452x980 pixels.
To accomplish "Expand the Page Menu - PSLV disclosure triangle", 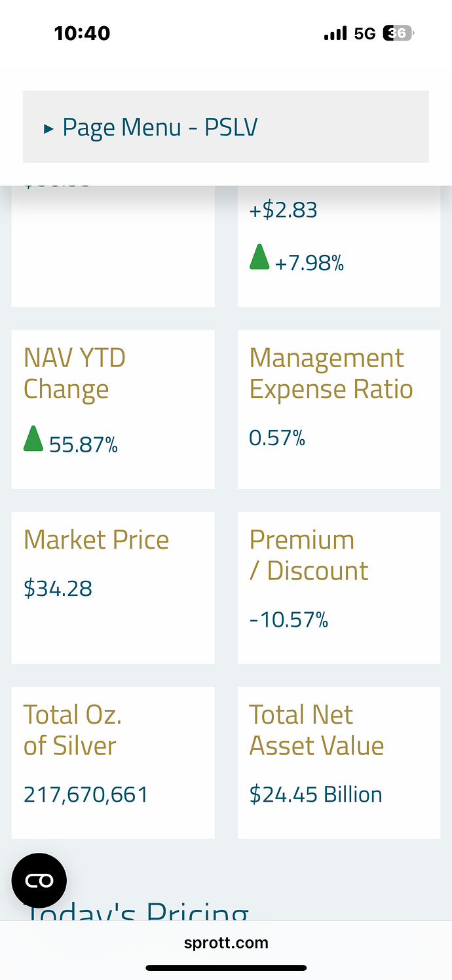I will click(48, 128).
